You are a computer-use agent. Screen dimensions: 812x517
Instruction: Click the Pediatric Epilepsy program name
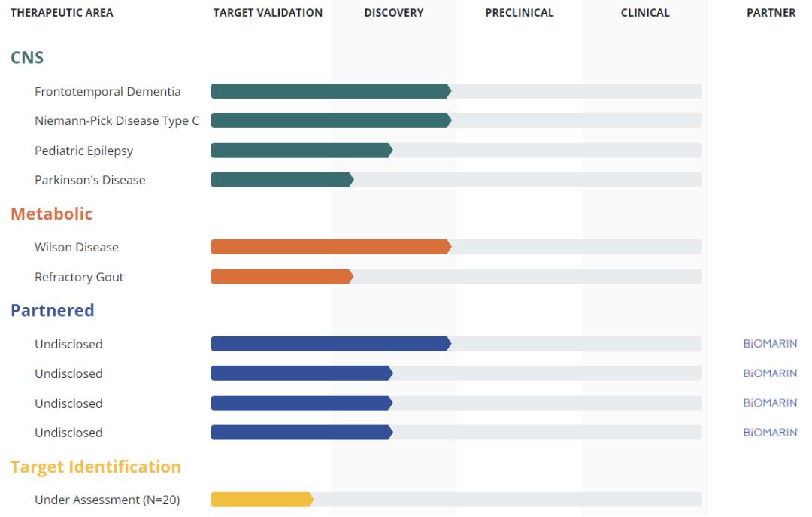(83, 151)
